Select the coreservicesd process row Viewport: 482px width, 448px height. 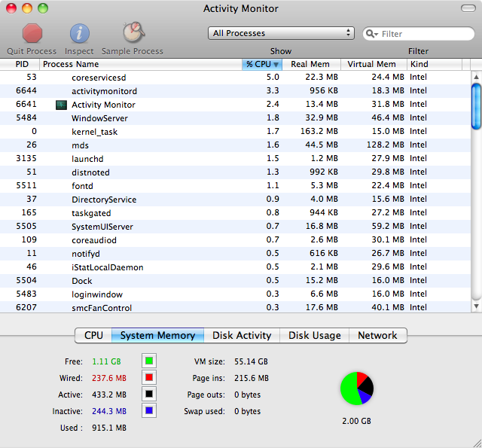235,78
